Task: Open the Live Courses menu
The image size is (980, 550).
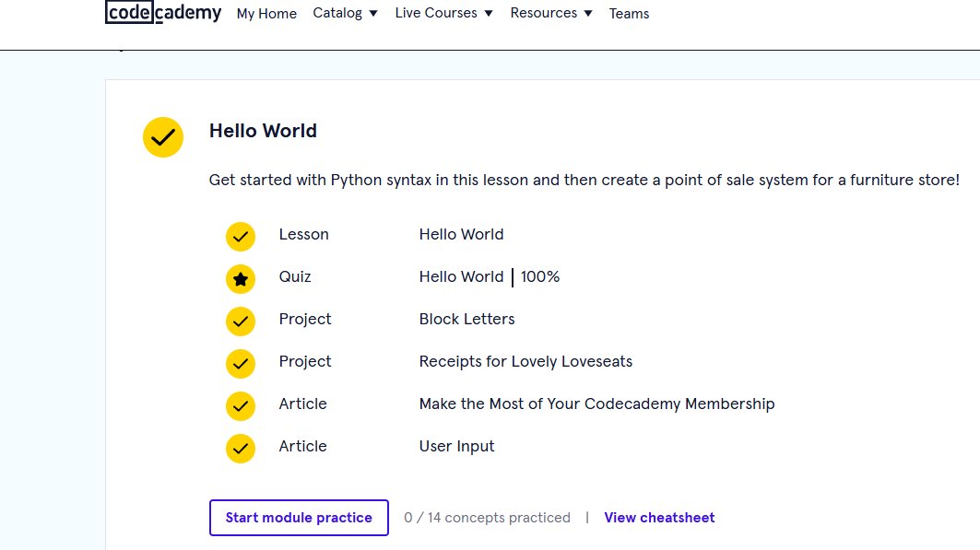Action: click(443, 13)
